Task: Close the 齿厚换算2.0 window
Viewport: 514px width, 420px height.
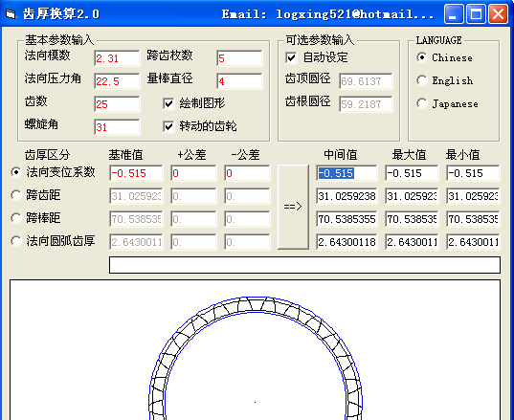Action: (x=499, y=13)
